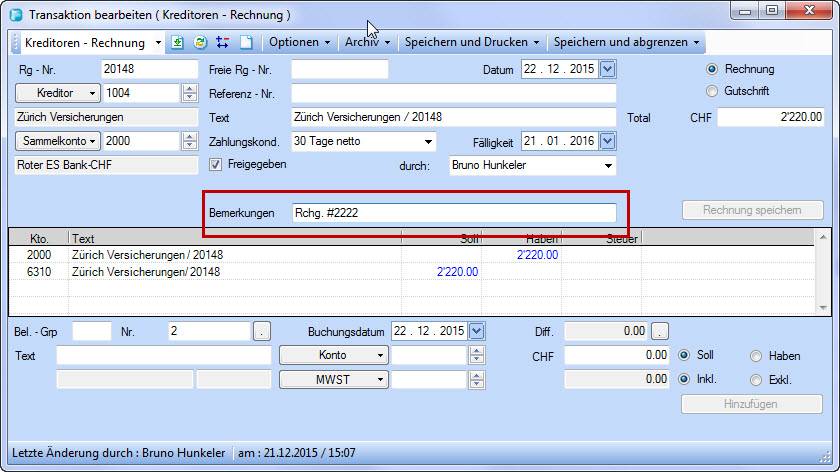Click the green refresh toolbar icon

click(x=200, y=43)
